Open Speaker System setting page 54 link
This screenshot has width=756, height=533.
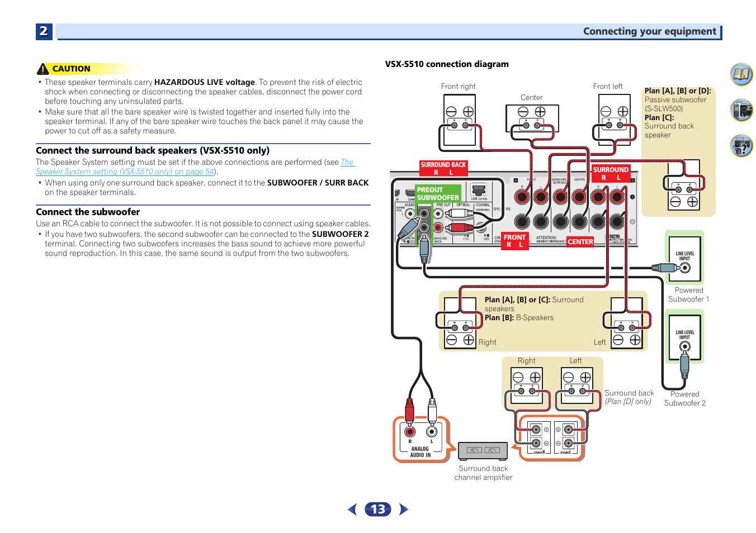pos(195,167)
